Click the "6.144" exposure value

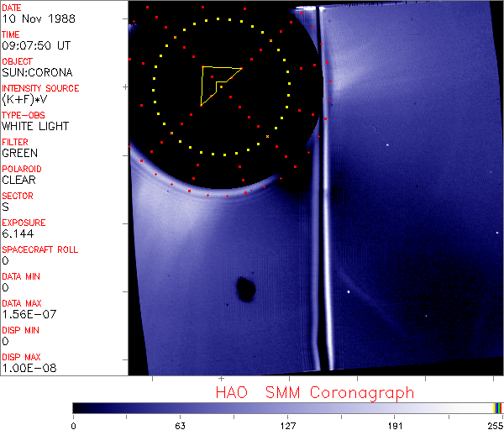click(18, 234)
